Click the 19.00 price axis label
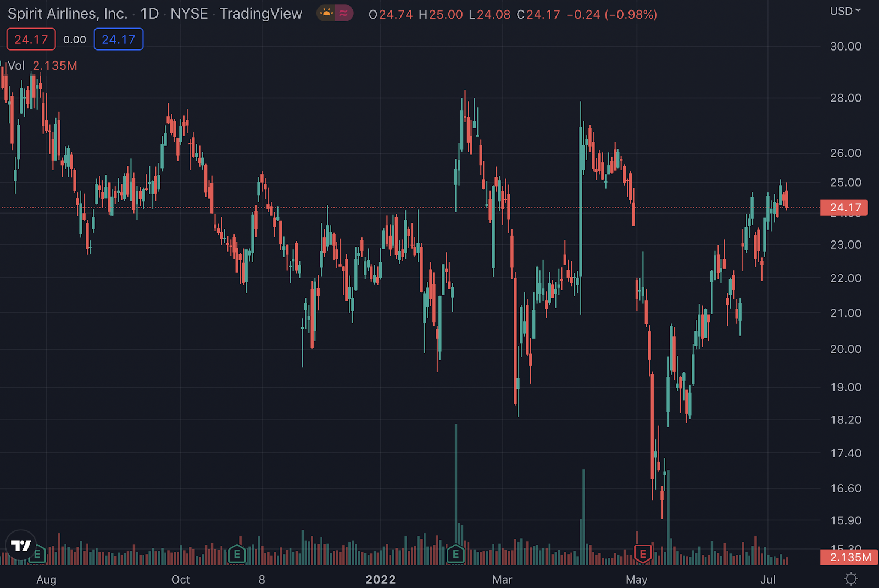Screen dimensions: 879x588 [x=845, y=388]
